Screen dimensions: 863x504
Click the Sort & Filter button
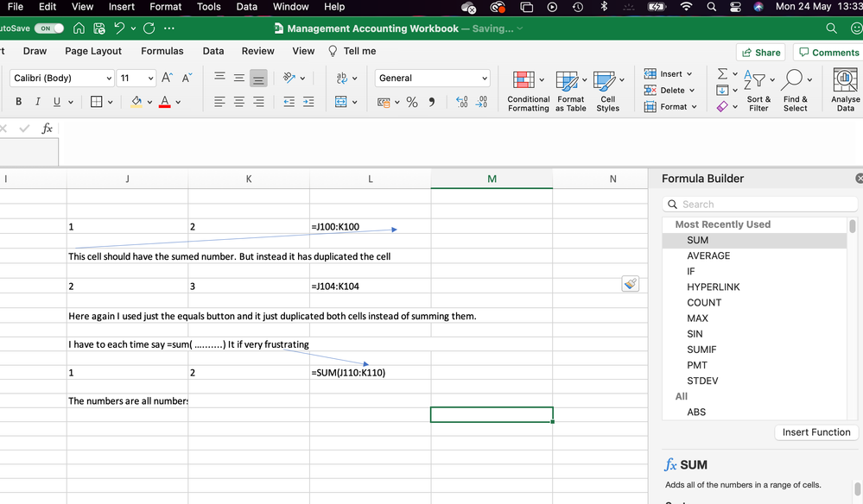[x=758, y=91]
